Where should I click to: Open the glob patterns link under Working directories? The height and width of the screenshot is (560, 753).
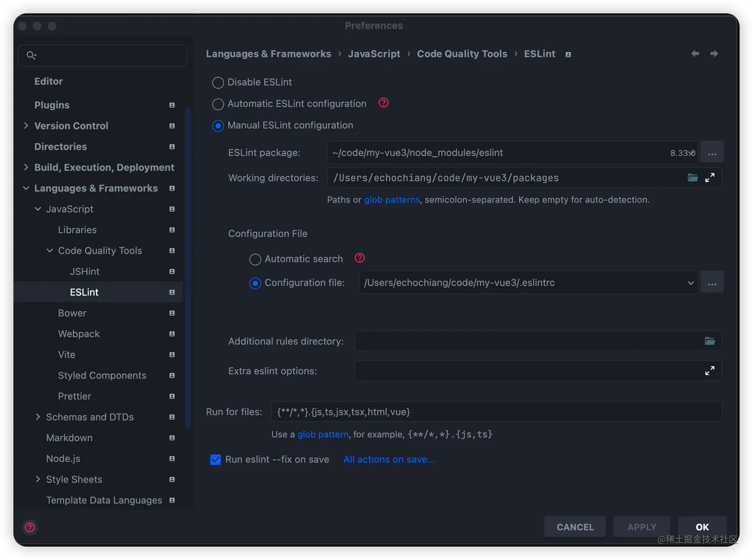click(392, 200)
